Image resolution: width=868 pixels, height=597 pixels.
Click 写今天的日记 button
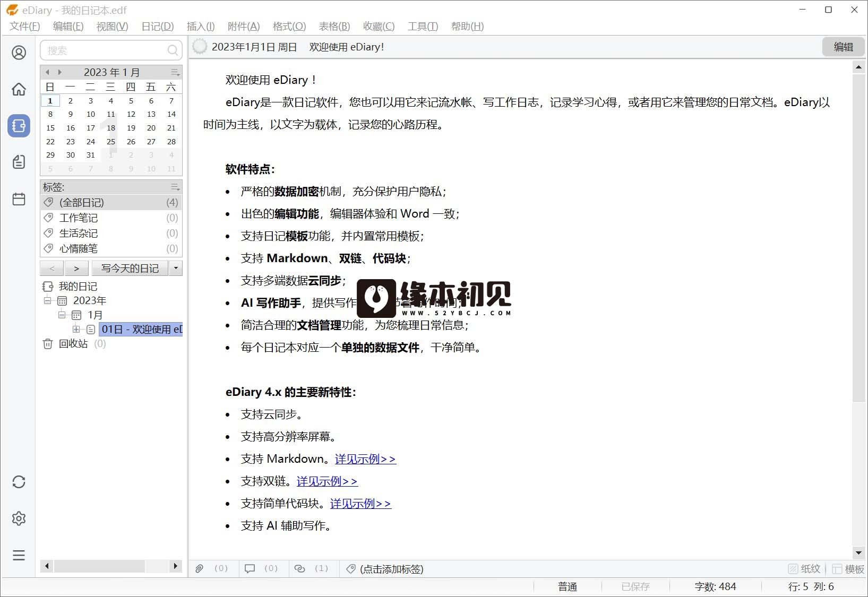tap(130, 269)
